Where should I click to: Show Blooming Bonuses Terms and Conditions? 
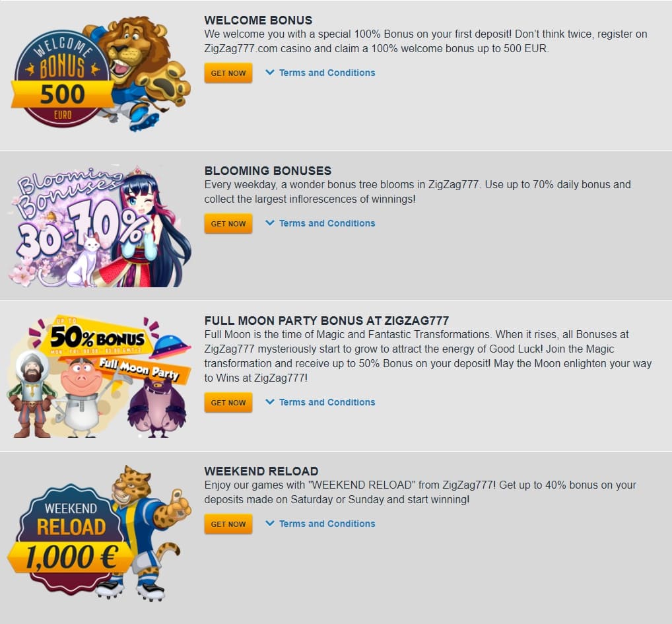pos(327,223)
